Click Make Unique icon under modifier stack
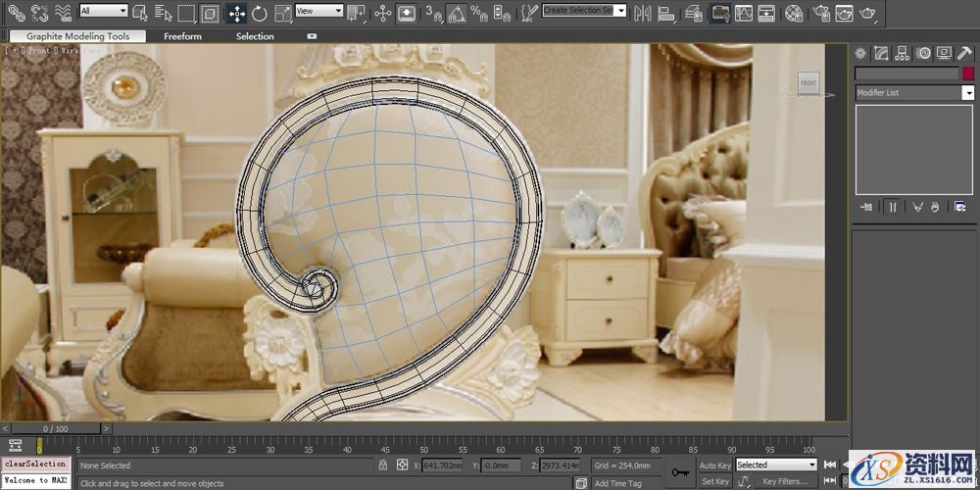This screenshot has width=980, height=490. (917, 207)
